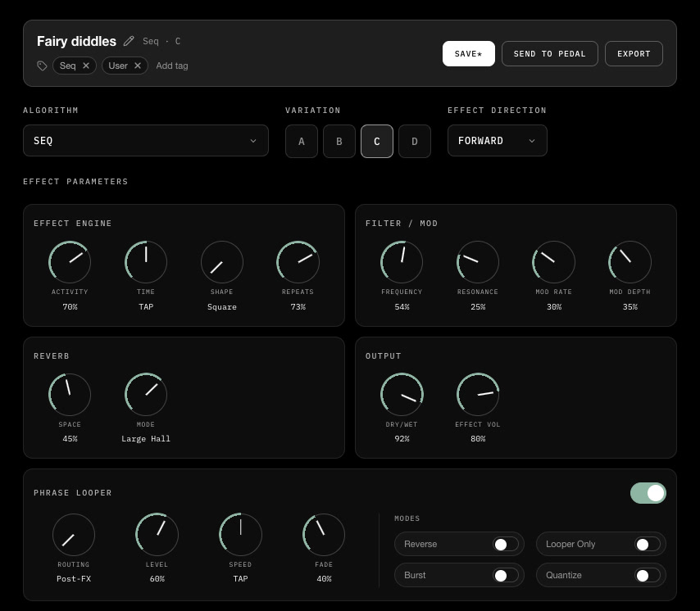
Task: Open the FORWARD effect direction dropdown
Action: [x=497, y=141]
